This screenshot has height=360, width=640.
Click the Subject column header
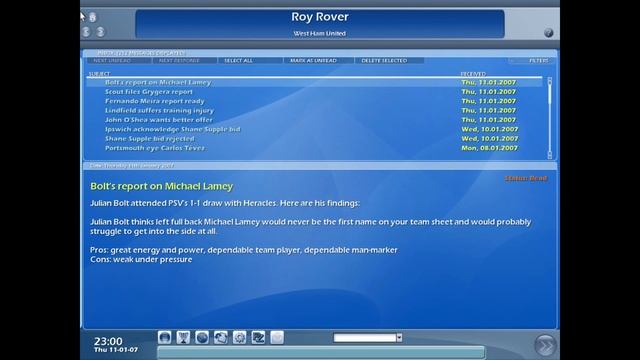[x=99, y=74]
